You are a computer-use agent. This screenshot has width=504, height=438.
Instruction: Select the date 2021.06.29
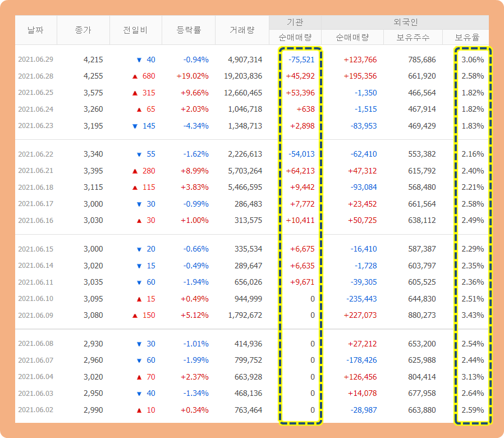point(36,60)
